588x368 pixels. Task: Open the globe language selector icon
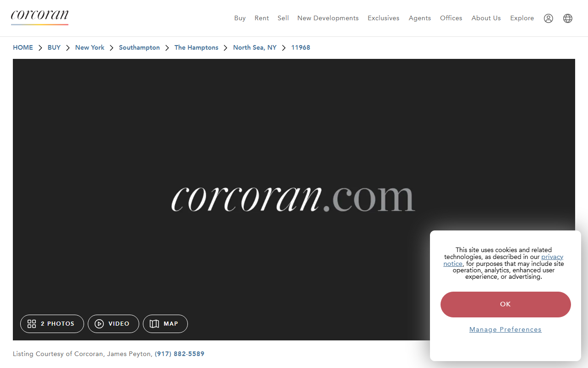(568, 18)
